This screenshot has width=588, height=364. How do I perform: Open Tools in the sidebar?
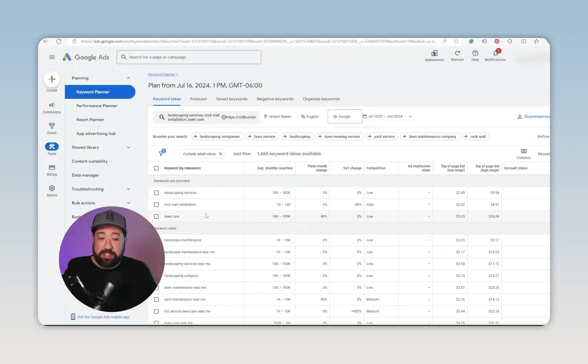pyautogui.click(x=52, y=149)
